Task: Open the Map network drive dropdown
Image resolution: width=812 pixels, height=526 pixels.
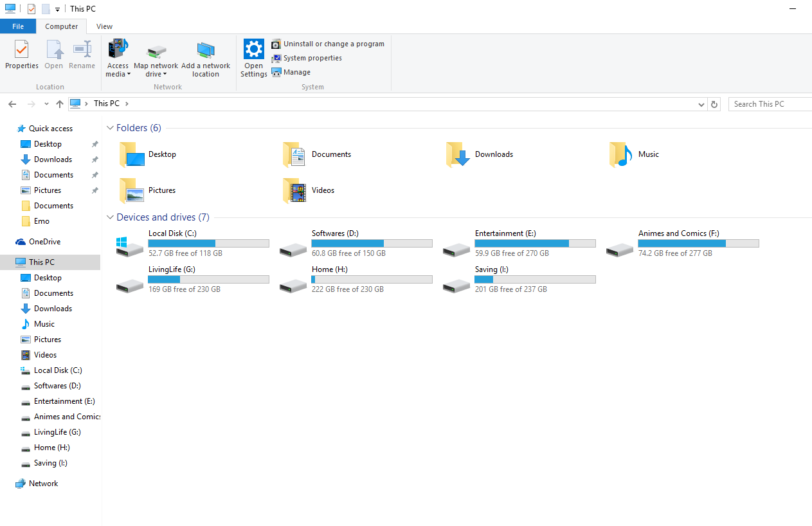Action: tap(156, 70)
